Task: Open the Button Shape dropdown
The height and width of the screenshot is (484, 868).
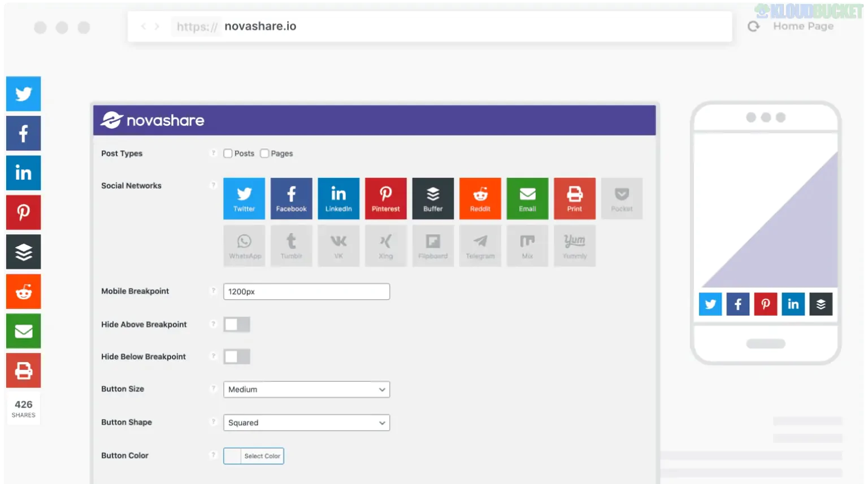Action: click(x=306, y=423)
